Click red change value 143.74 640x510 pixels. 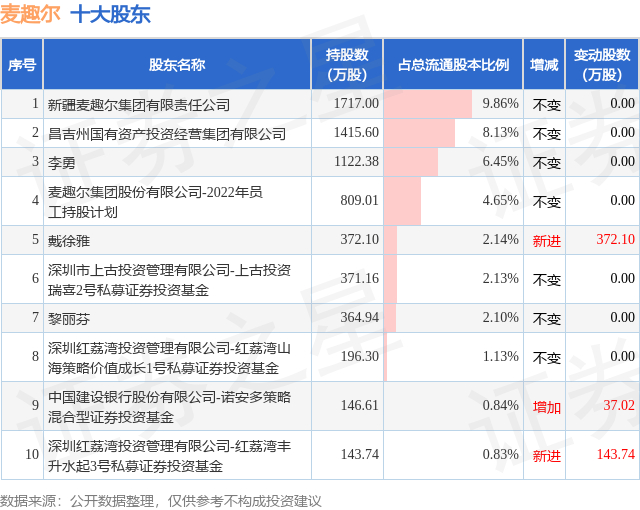click(616, 455)
